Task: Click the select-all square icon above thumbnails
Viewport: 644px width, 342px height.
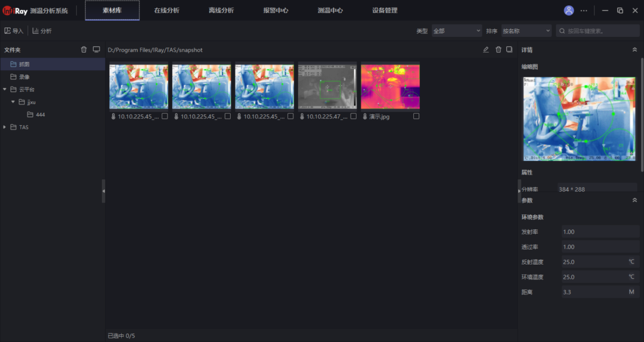Action: (509, 50)
